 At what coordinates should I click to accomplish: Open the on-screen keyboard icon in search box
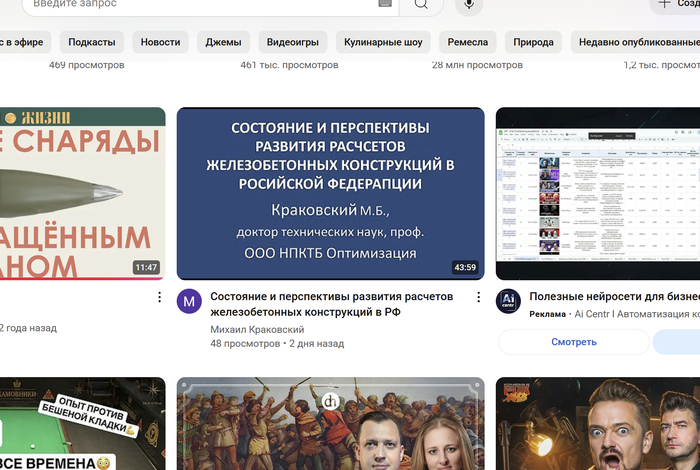coord(385,4)
